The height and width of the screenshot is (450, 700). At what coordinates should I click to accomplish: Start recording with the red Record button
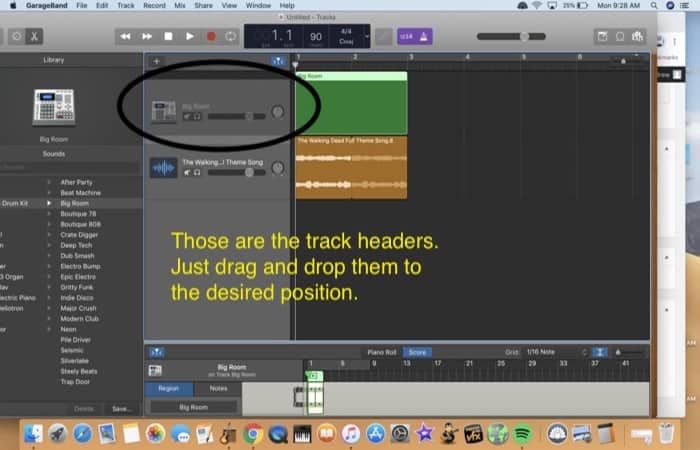click(x=211, y=36)
